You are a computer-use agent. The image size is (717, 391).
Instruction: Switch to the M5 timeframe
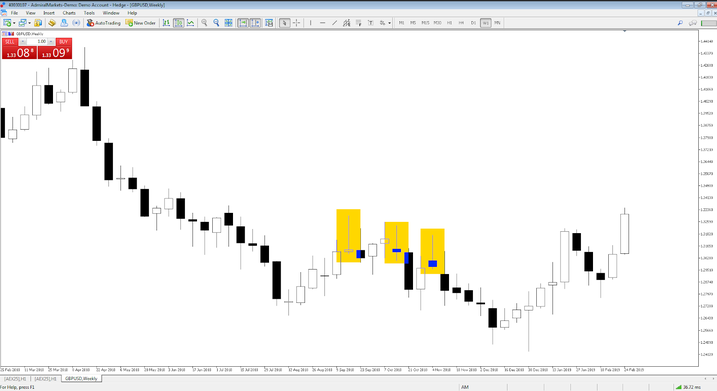pos(413,23)
